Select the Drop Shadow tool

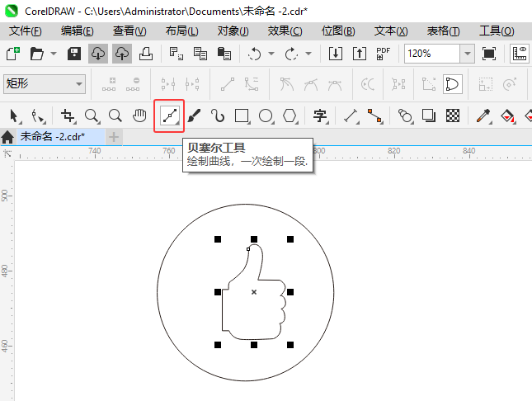[429, 116]
